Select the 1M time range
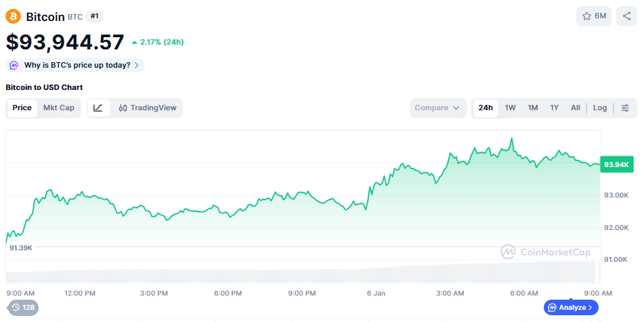This screenshot has width=644, height=322. 533,108
